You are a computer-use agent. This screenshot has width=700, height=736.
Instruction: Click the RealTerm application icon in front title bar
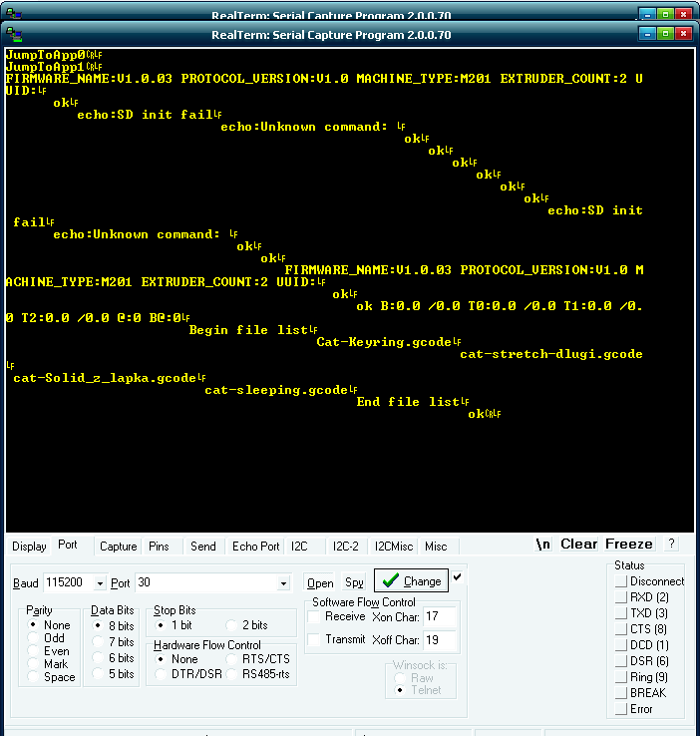[14, 34]
